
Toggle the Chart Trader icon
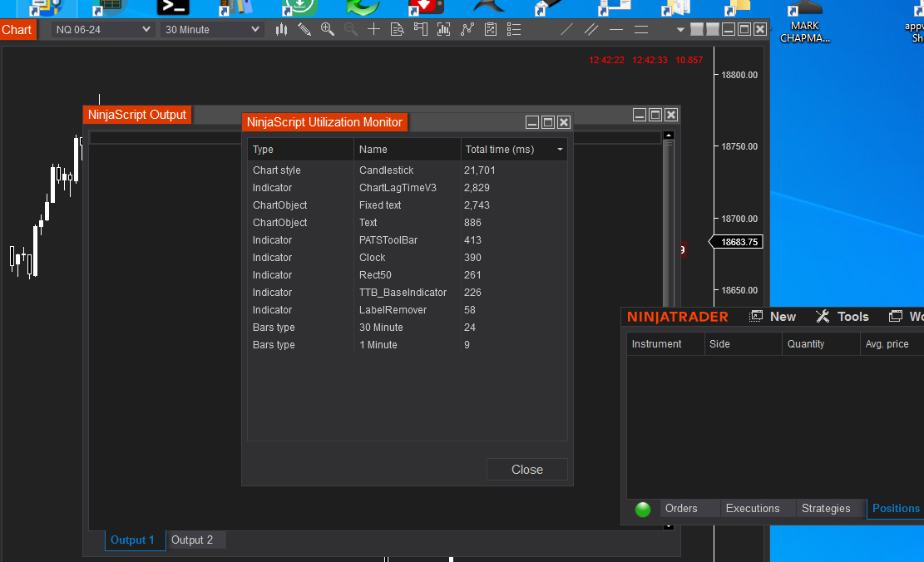tap(420, 29)
